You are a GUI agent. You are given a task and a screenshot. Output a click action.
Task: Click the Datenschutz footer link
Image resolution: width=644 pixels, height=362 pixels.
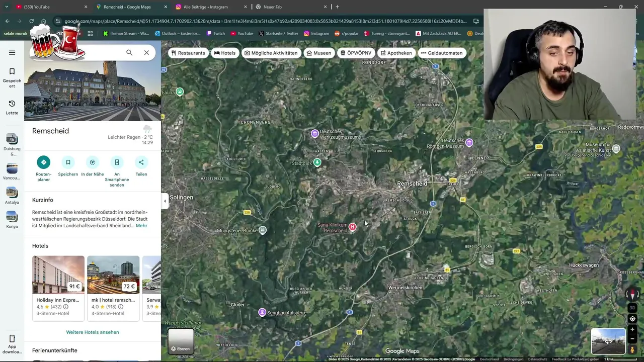[537, 359]
